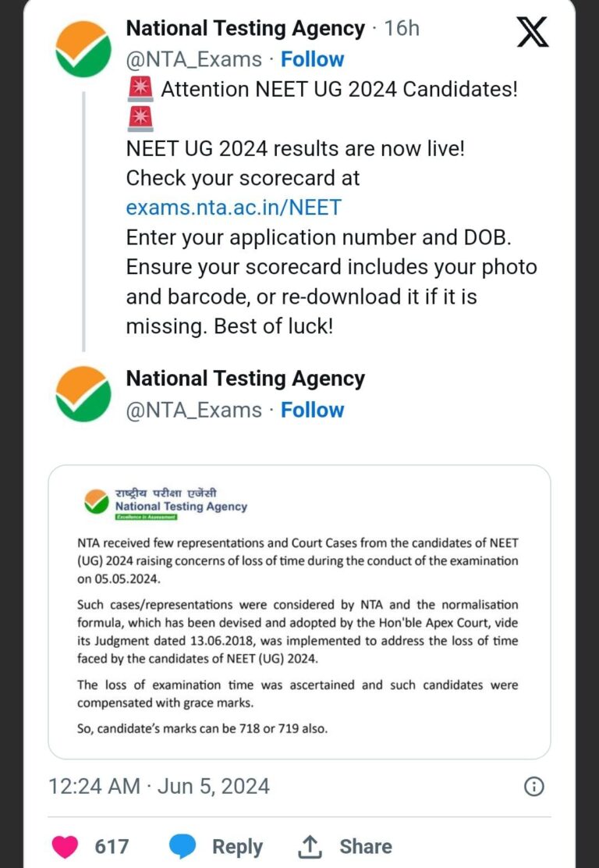Click the Reply speech bubble icon
The image size is (599, 868).
[183, 846]
